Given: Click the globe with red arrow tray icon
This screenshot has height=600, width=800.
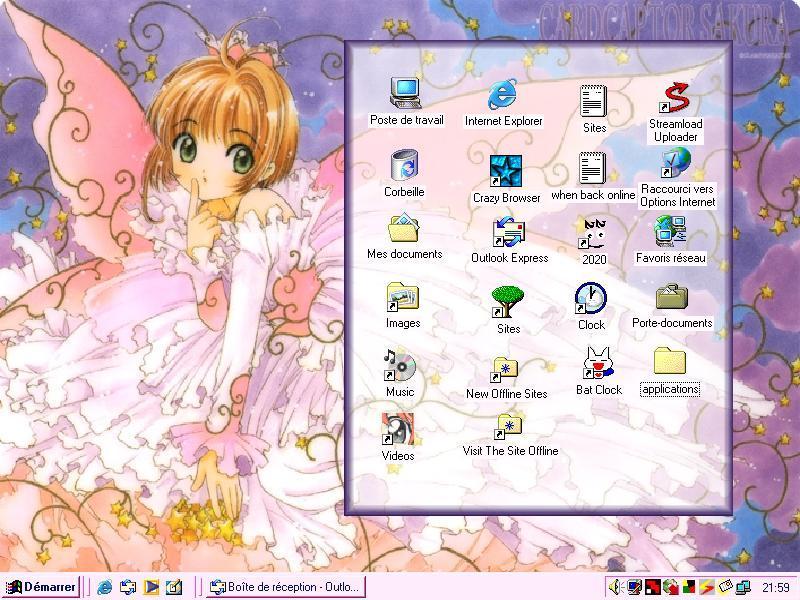Looking at the screenshot, I should pyautogui.click(x=670, y=587).
